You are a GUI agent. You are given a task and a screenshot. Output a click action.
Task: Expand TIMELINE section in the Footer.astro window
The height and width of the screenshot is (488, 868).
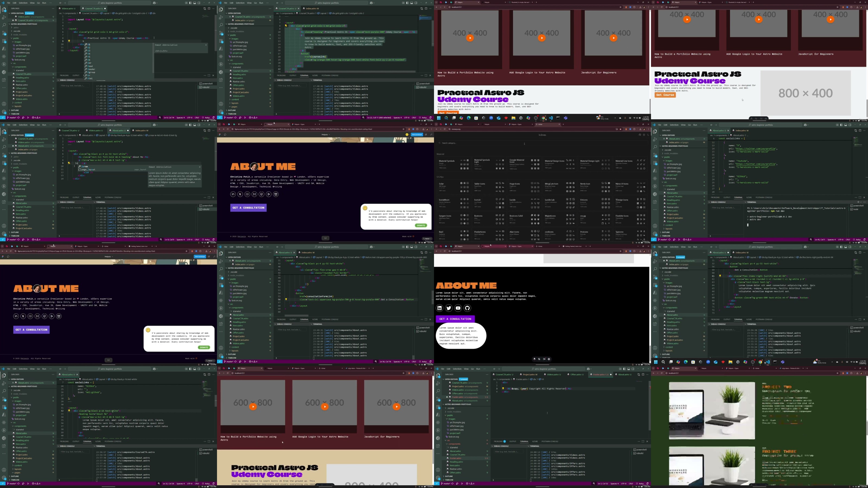coord(449,480)
